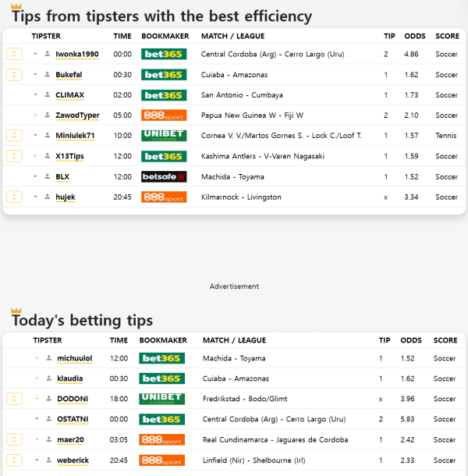Click Unibet logo in DODONI row
This screenshot has height=476, width=468.
161,399
